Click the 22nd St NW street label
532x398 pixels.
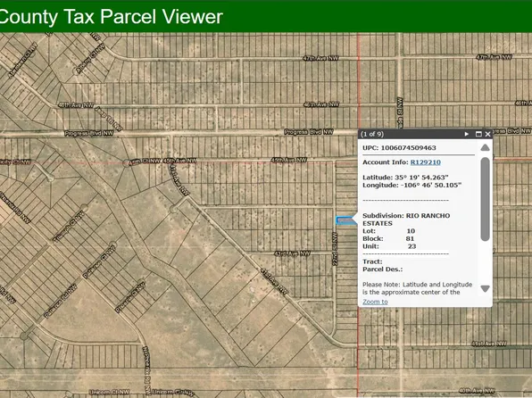pyautogui.click(x=335, y=249)
